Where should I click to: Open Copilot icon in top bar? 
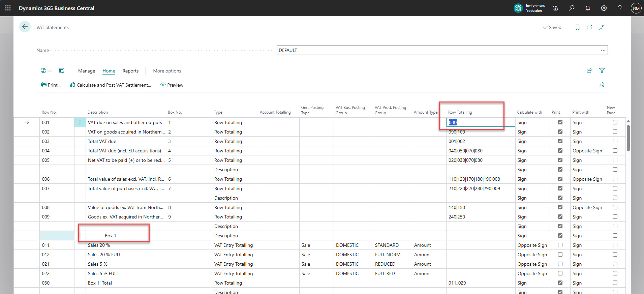click(x=555, y=8)
